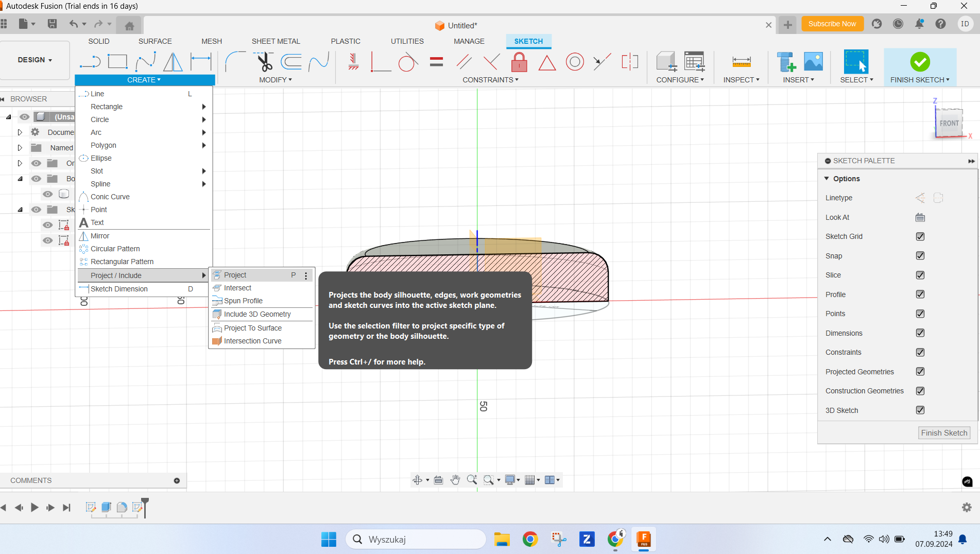980x554 pixels.
Task: Click the FRONT face of ViewCube
Action: pyautogui.click(x=949, y=124)
